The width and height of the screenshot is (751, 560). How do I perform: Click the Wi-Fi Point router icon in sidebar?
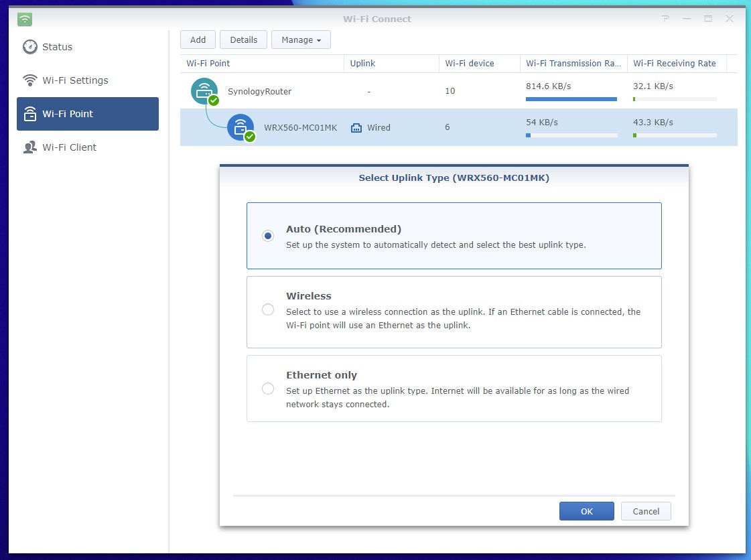(29, 114)
